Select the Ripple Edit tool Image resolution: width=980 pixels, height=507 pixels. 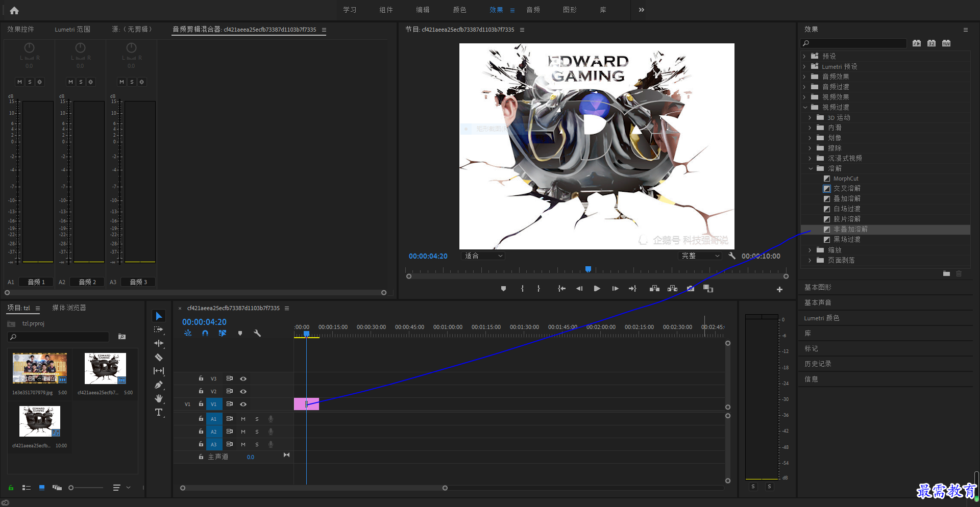coord(159,343)
